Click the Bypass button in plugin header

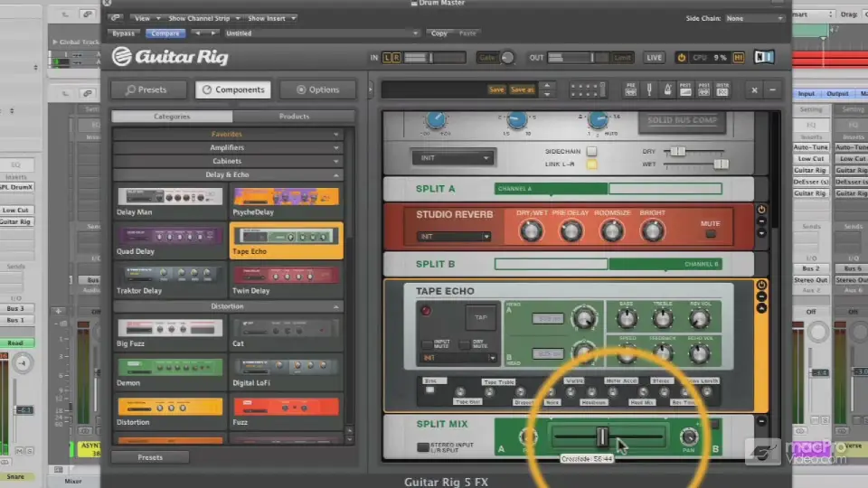(124, 33)
